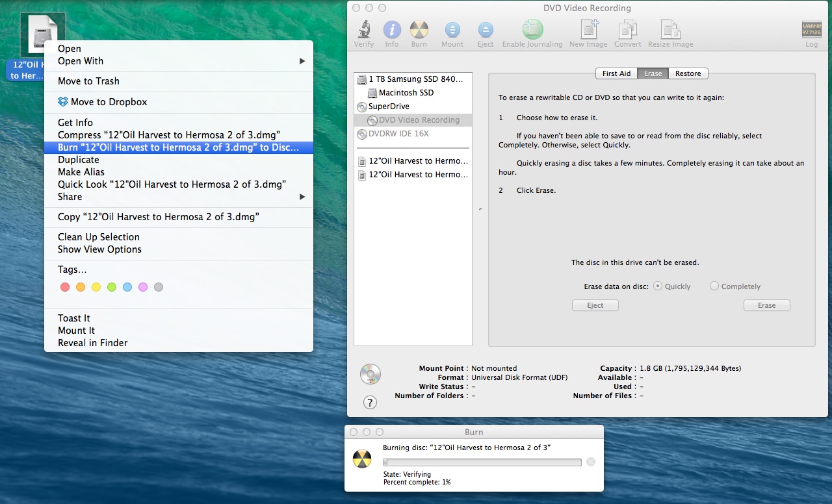Image resolution: width=832 pixels, height=504 pixels.
Task: Select the Quickly erase radio button
Action: click(x=657, y=286)
